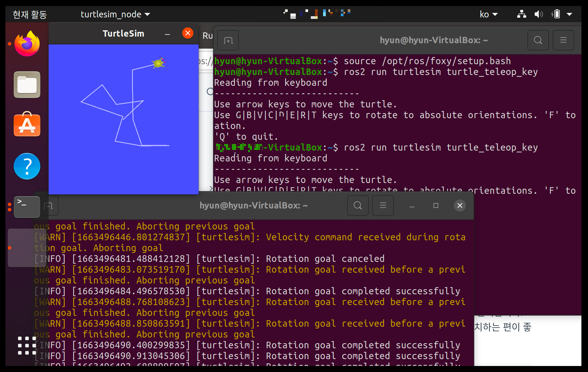This screenshot has width=588, height=372.
Task: Minimize the TurtleSim window
Action: (x=167, y=34)
